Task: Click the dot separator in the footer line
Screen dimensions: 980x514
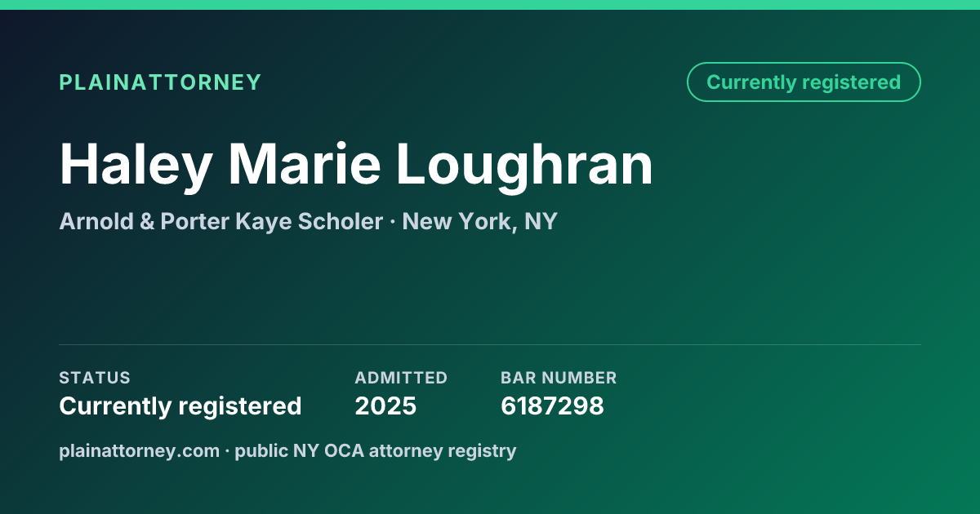Action: 228,451
